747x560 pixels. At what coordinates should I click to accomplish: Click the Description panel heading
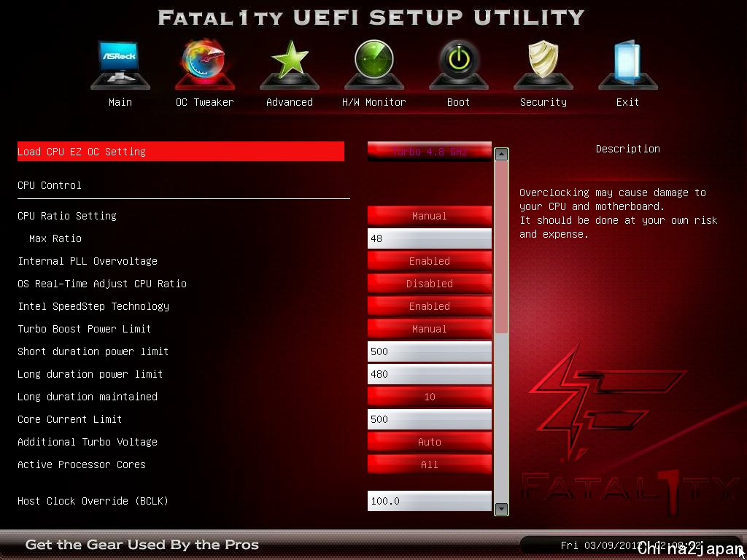pyautogui.click(x=628, y=149)
